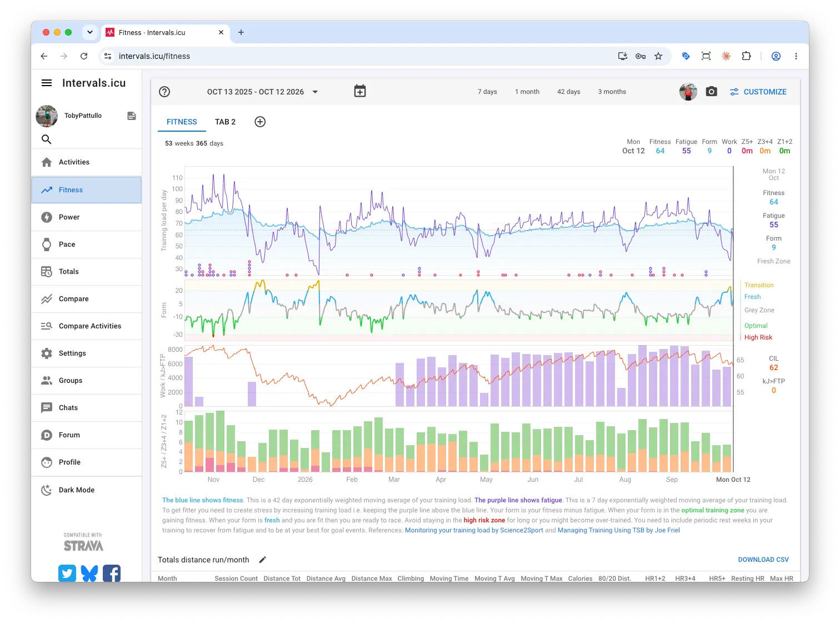The height and width of the screenshot is (623, 840).
Task: Click the athlete avatar in top toolbar
Action: coord(688,92)
